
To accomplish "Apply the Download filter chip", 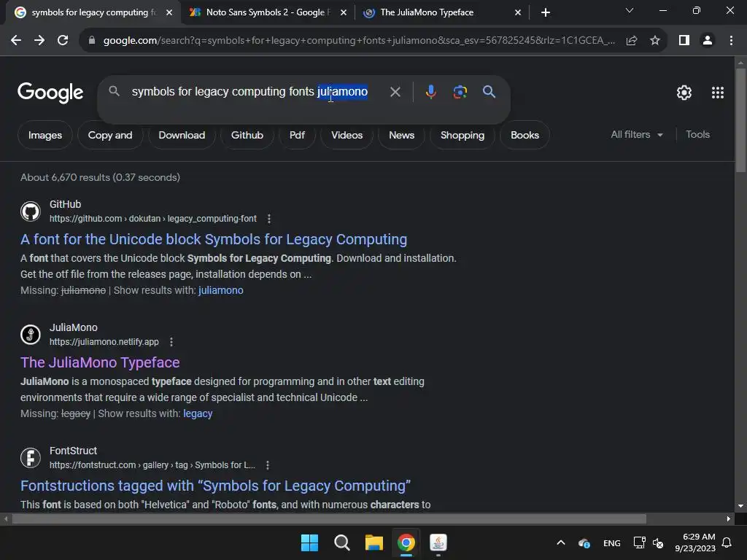I will (x=182, y=135).
